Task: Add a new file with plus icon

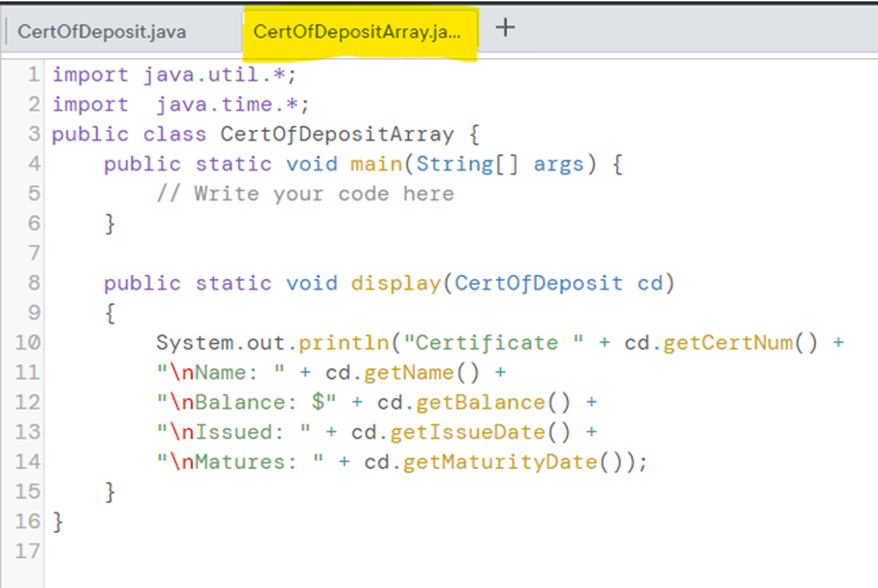Action: [x=505, y=27]
